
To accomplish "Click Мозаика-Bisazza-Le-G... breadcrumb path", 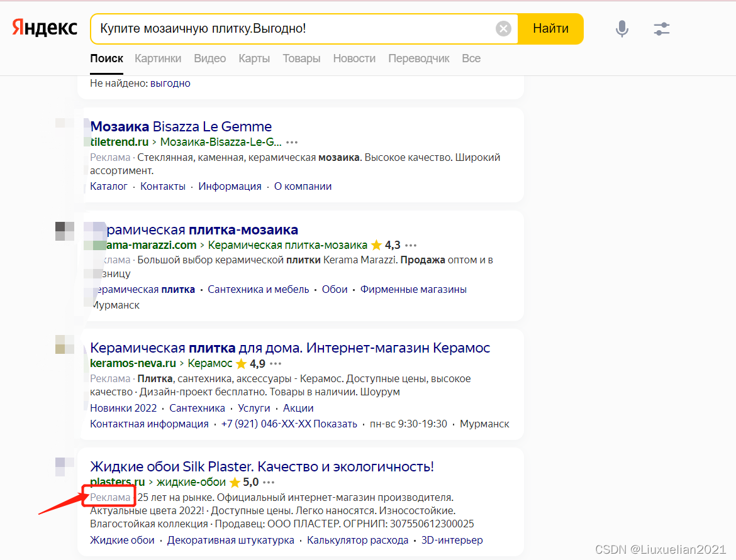I will [x=221, y=141].
